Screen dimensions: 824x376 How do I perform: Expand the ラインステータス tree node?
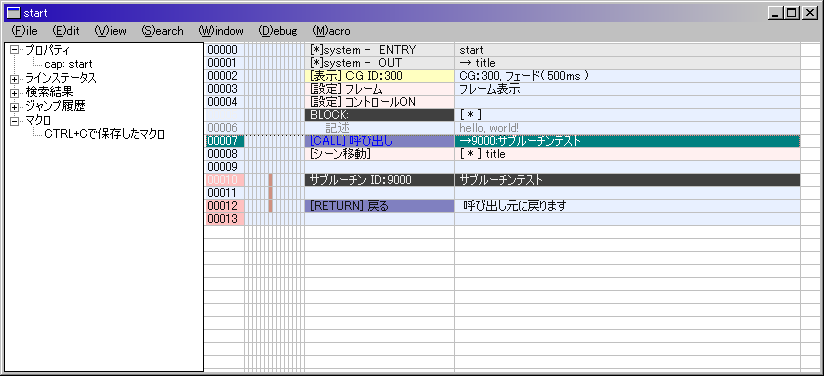[x=14, y=79]
